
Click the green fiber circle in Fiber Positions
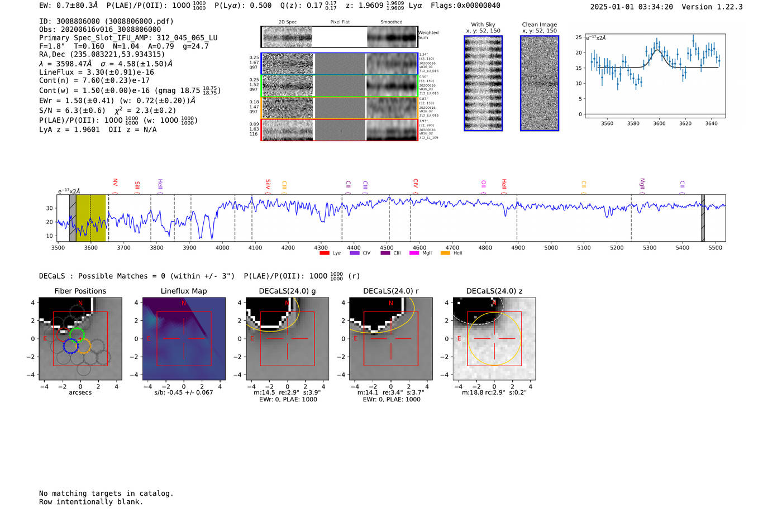[x=77, y=334]
